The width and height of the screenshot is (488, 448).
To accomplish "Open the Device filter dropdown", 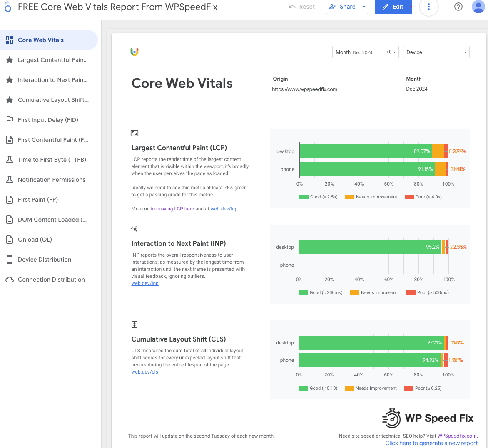I will [436, 52].
